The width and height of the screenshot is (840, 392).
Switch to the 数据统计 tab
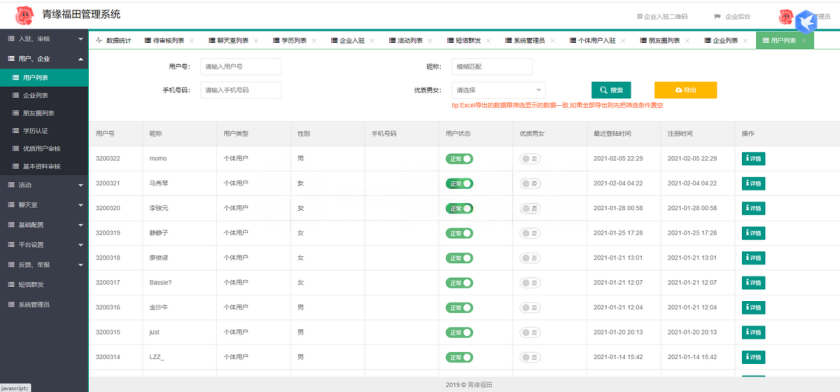pyautogui.click(x=113, y=40)
